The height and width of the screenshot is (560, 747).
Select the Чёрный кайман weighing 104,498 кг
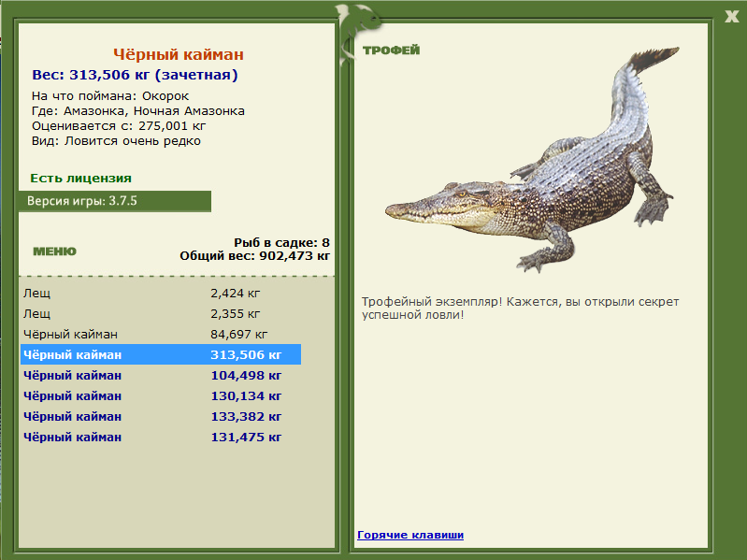pos(161,375)
